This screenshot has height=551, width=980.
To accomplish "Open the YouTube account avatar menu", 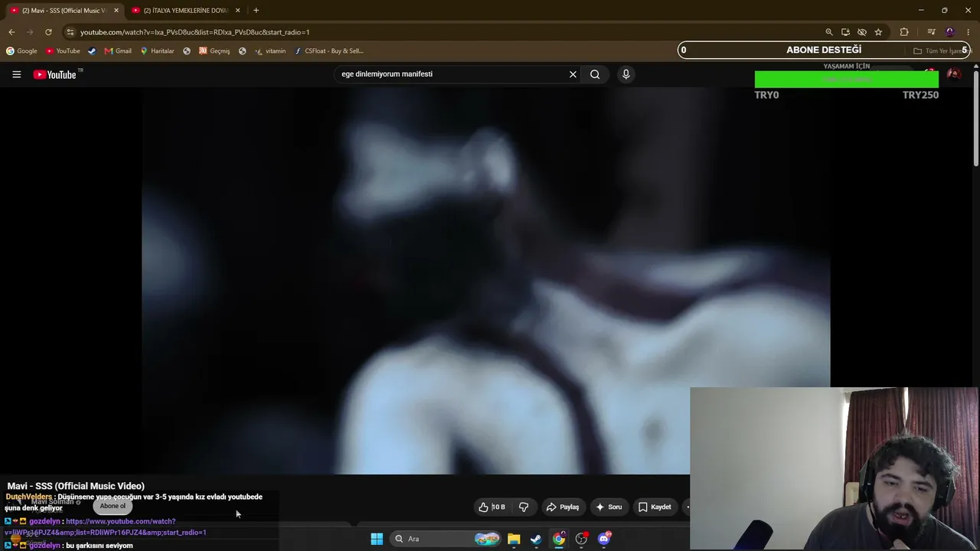I will point(953,74).
